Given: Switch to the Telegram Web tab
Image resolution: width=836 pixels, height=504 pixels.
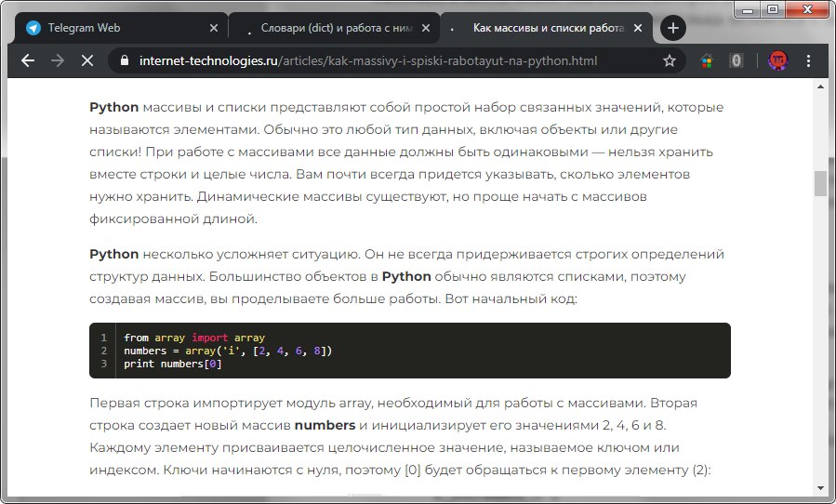Looking at the screenshot, I should pos(122,28).
